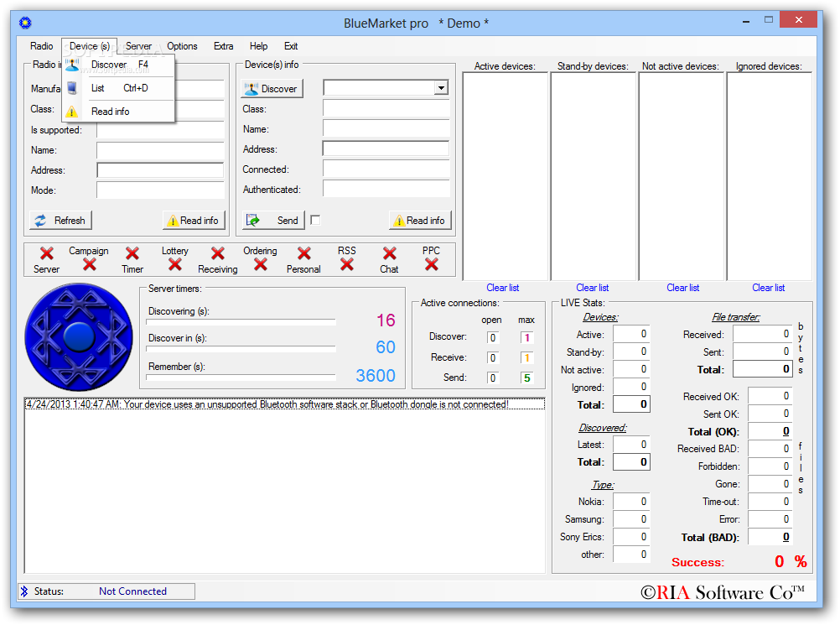Click inside the Ignored devices list box
Screen dimensions: 840x625
(x=769, y=176)
